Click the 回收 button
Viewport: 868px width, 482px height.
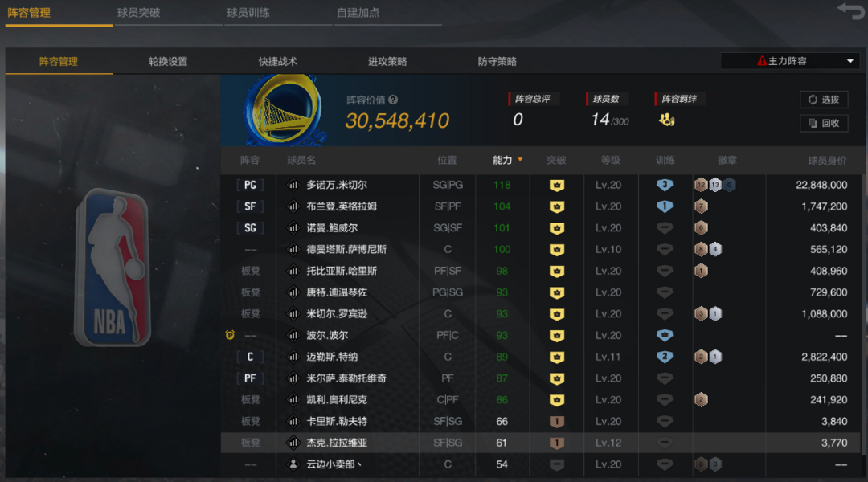point(824,124)
